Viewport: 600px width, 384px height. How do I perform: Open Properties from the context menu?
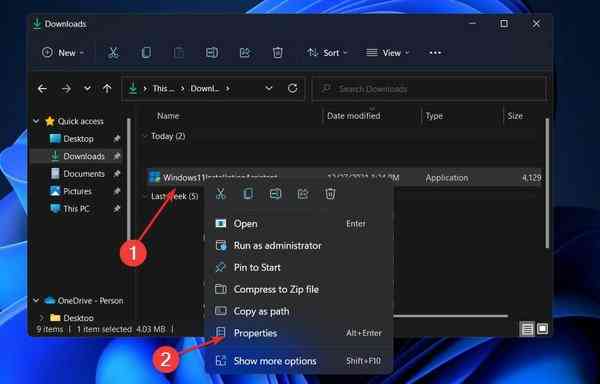[x=299, y=333]
